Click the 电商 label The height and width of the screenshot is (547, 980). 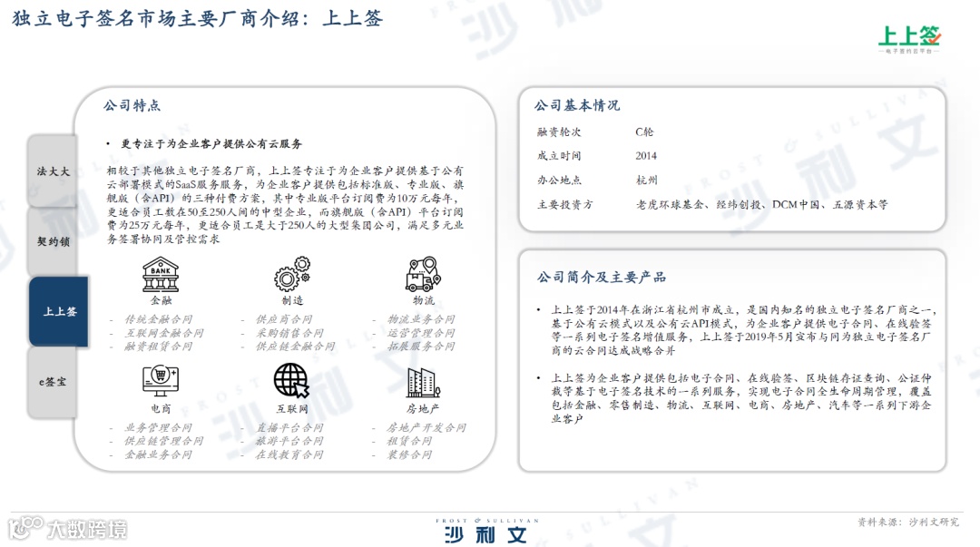point(161,409)
